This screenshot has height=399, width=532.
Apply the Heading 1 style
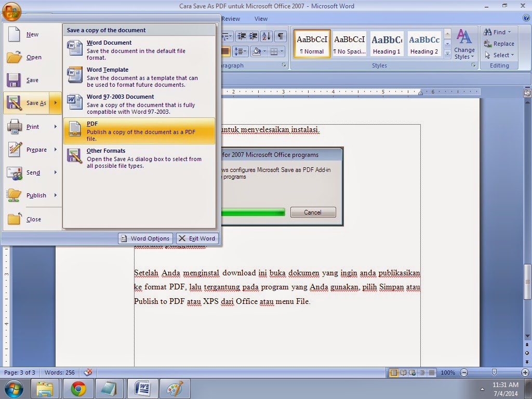[387, 44]
